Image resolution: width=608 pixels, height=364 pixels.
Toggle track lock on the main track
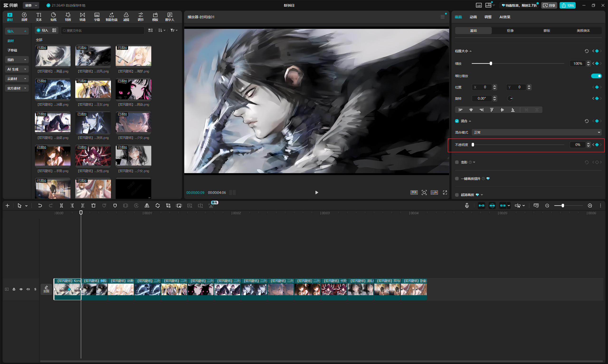14,289
